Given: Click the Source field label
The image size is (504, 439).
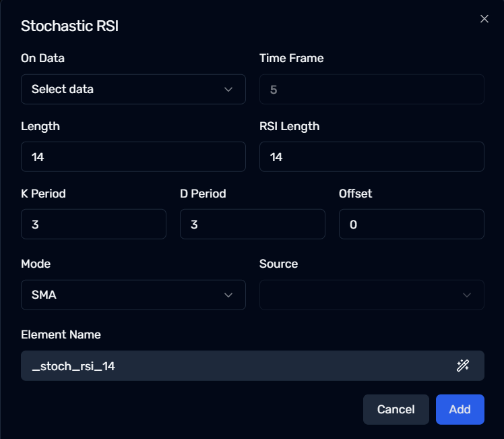Looking at the screenshot, I should tap(279, 264).
